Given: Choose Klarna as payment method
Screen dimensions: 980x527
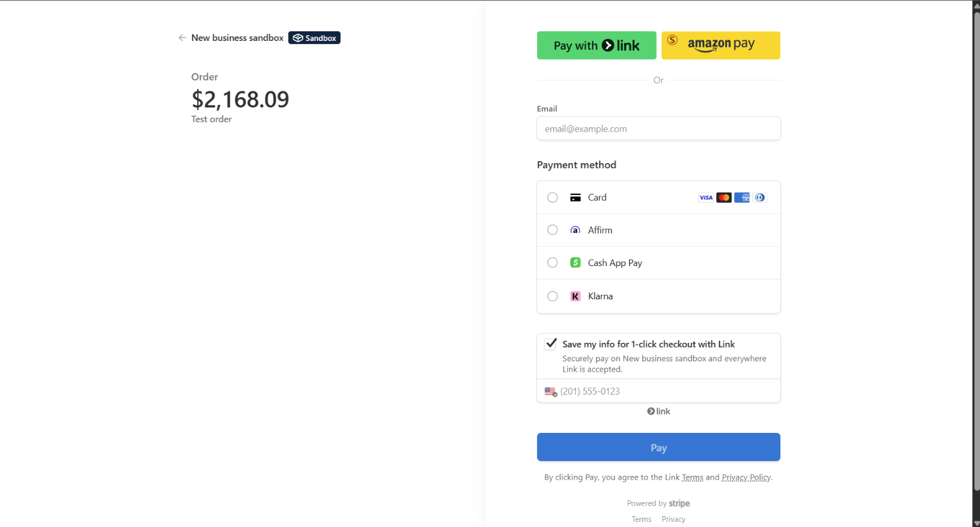Looking at the screenshot, I should (x=552, y=295).
